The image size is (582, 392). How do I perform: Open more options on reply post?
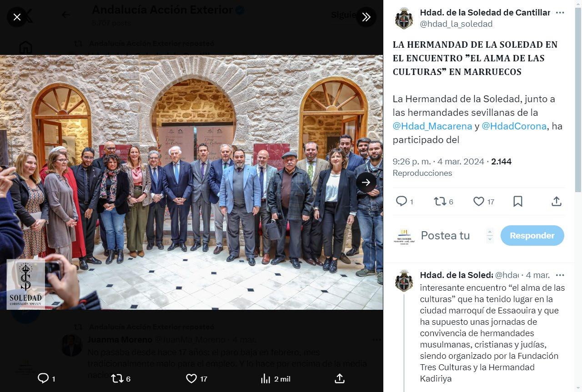[560, 275]
